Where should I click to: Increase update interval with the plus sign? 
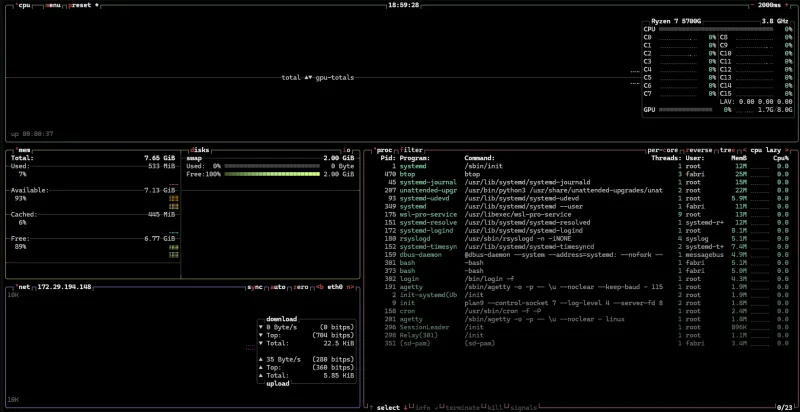pos(787,5)
